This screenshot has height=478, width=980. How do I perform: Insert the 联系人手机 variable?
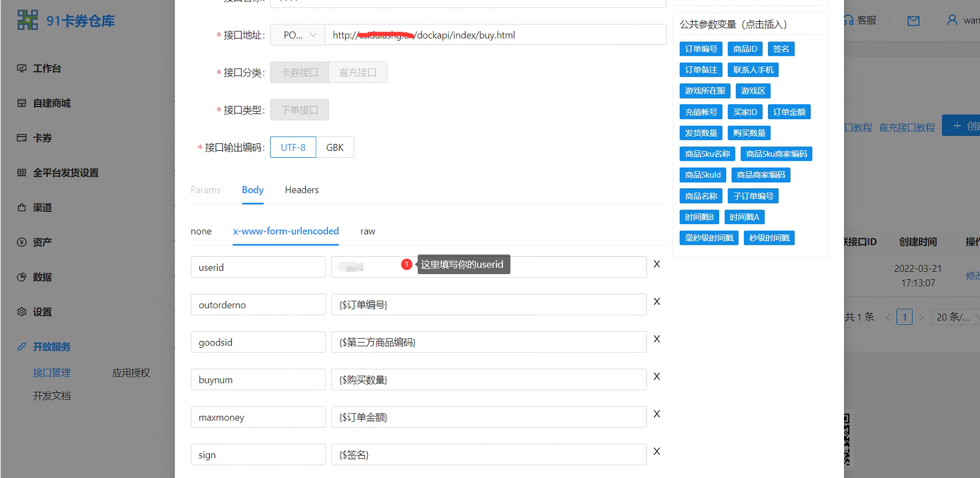point(753,70)
